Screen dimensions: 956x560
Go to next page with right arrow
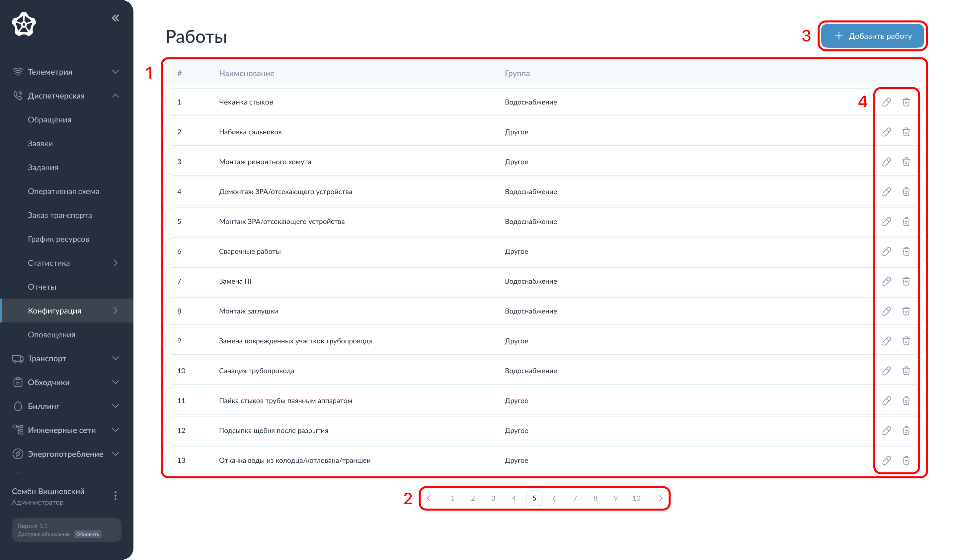coord(660,498)
